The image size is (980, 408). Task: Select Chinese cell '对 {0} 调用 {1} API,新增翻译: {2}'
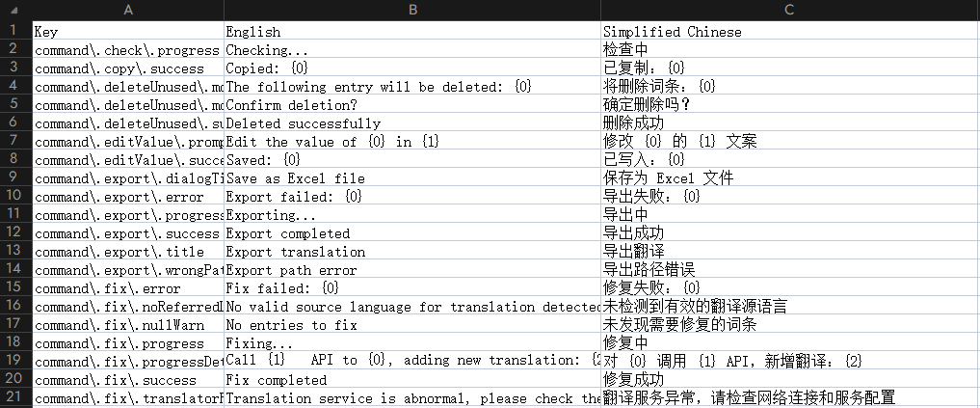pos(790,361)
